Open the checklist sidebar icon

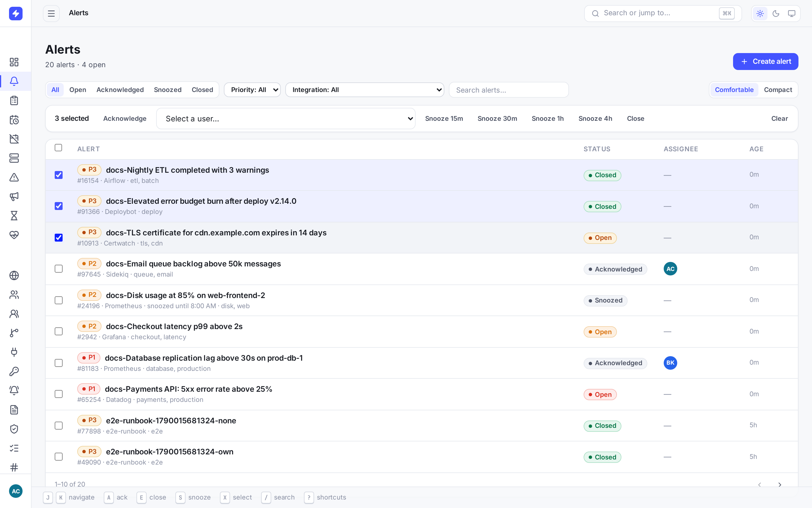[x=14, y=448]
